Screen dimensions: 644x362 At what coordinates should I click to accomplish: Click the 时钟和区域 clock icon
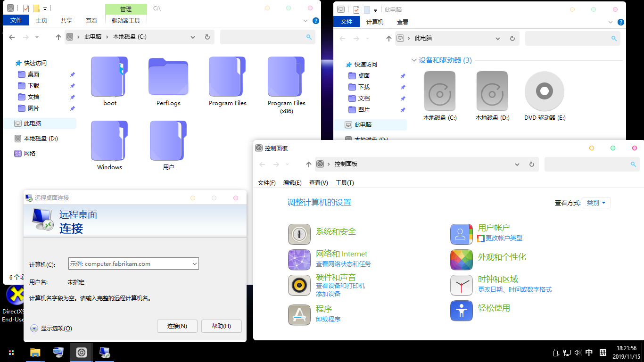pyautogui.click(x=461, y=285)
